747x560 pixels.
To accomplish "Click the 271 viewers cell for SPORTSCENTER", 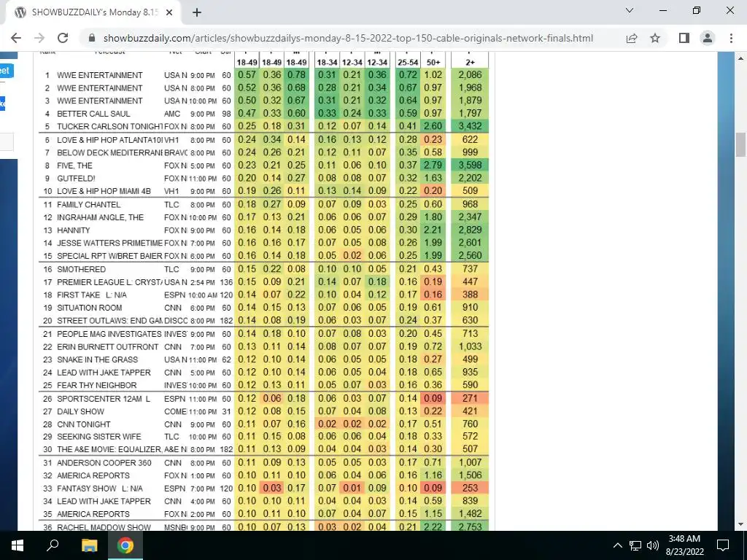I will [470, 399].
